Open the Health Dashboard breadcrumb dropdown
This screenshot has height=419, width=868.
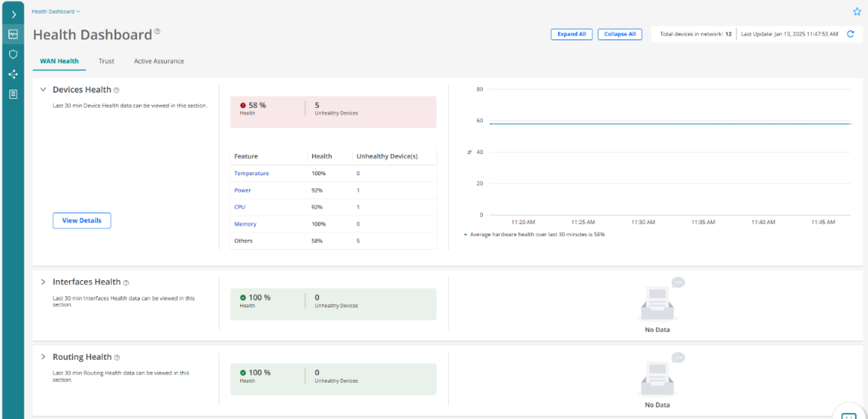[x=56, y=11]
